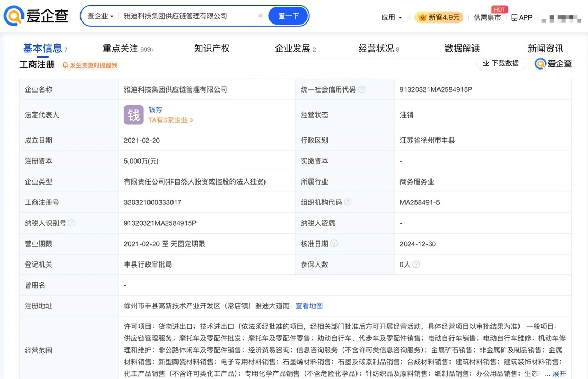Click help icon next to 组织机构代码
Screen dimensions: 588x379
(348, 202)
